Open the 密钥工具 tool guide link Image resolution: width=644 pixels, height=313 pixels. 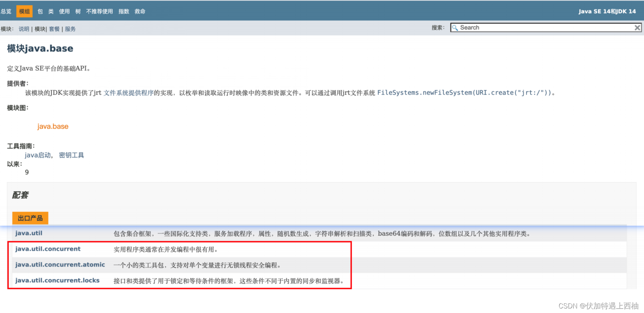point(71,155)
